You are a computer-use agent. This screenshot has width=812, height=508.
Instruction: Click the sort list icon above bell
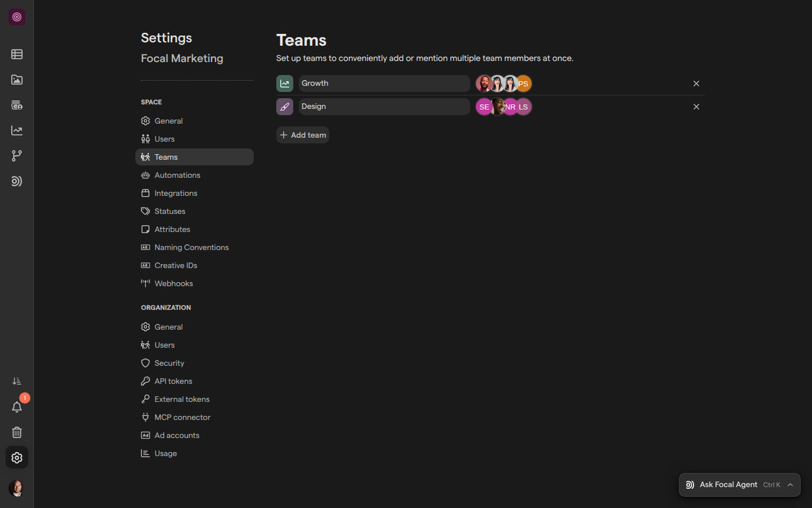pyautogui.click(x=17, y=382)
